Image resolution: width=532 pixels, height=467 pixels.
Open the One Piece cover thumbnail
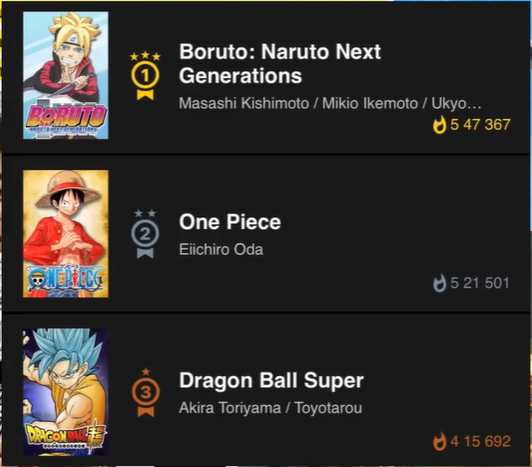coord(65,234)
